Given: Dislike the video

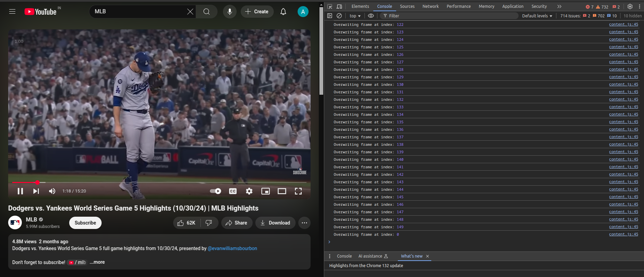Looking at the screenshot, I should 209,223.
